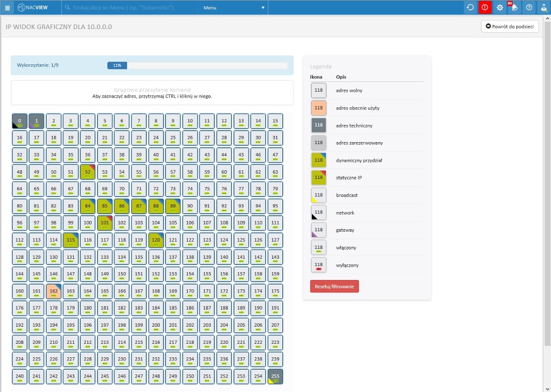Expand the Menu dropdown in top bar
551x392 pixels.
(233, 8)
